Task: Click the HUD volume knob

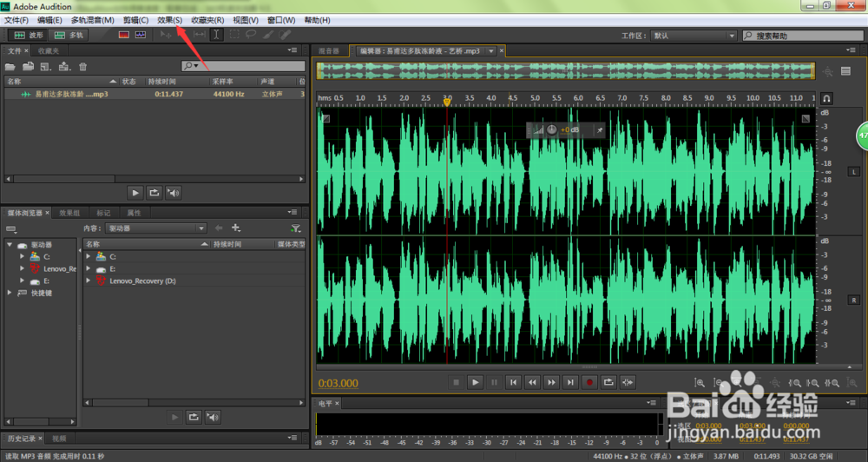Action: [x=552, y=129]
